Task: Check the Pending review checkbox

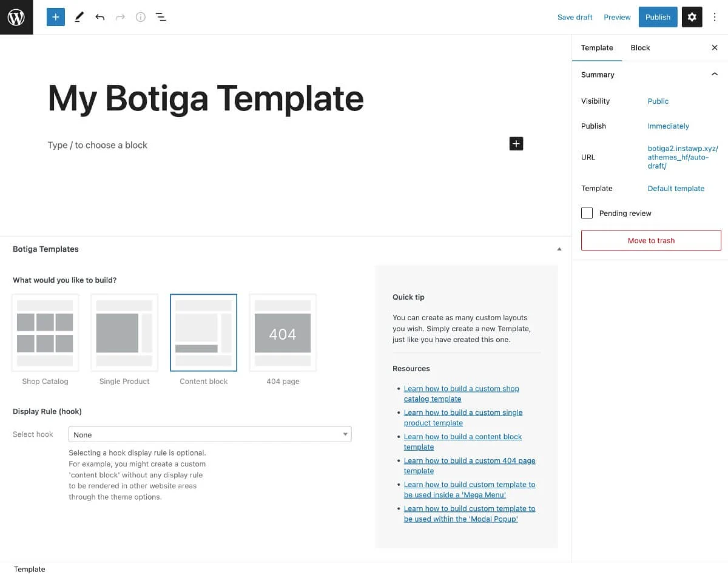Action: pyautogui.click(x=587, y=213)
